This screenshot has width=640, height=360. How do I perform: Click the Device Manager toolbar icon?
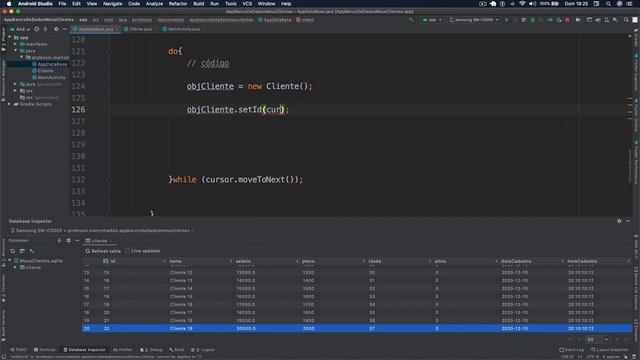tap(607, 20)
